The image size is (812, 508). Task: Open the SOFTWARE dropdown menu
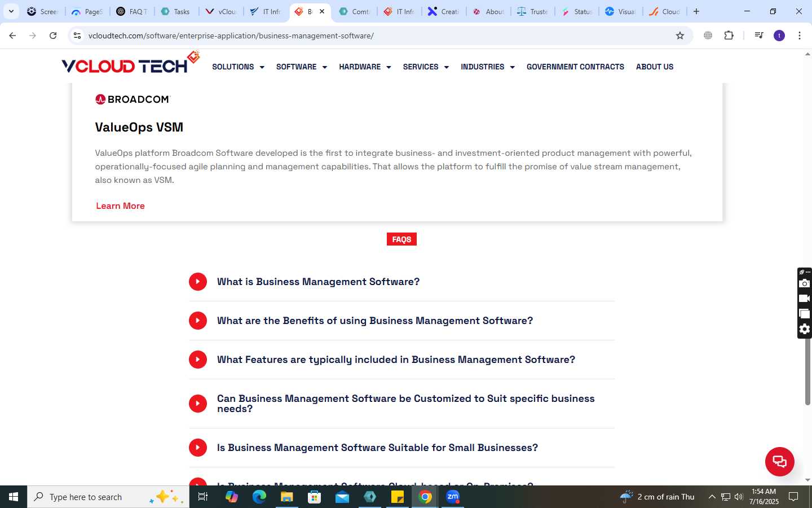(x=301, y=67)
